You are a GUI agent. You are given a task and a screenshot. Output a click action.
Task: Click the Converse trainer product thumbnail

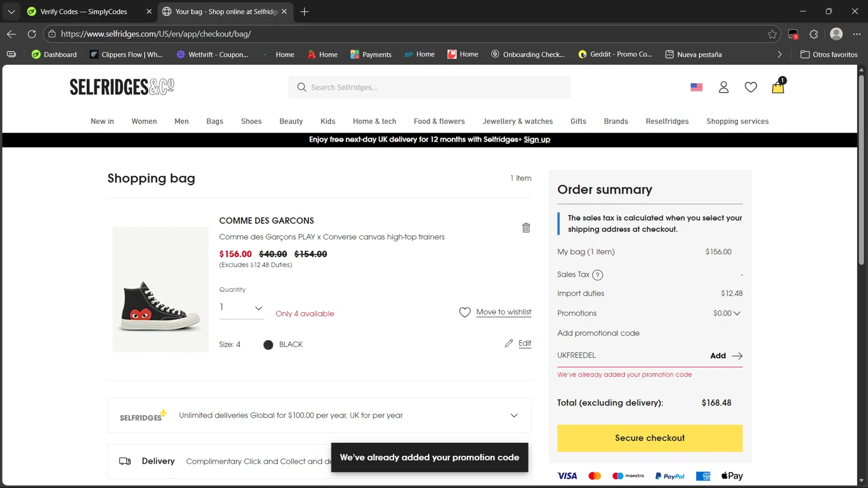pos(160,290)
